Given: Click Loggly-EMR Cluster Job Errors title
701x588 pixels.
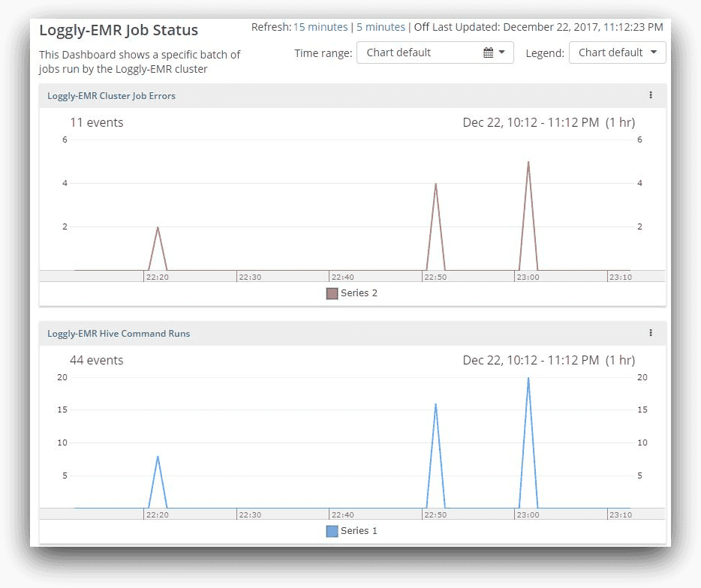Looking at the screenshot, I should pos(111,96).
